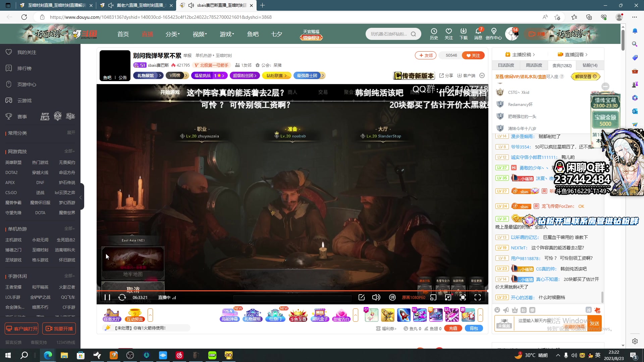Show all 网游竞技 categories

click(x=69, y=151)
